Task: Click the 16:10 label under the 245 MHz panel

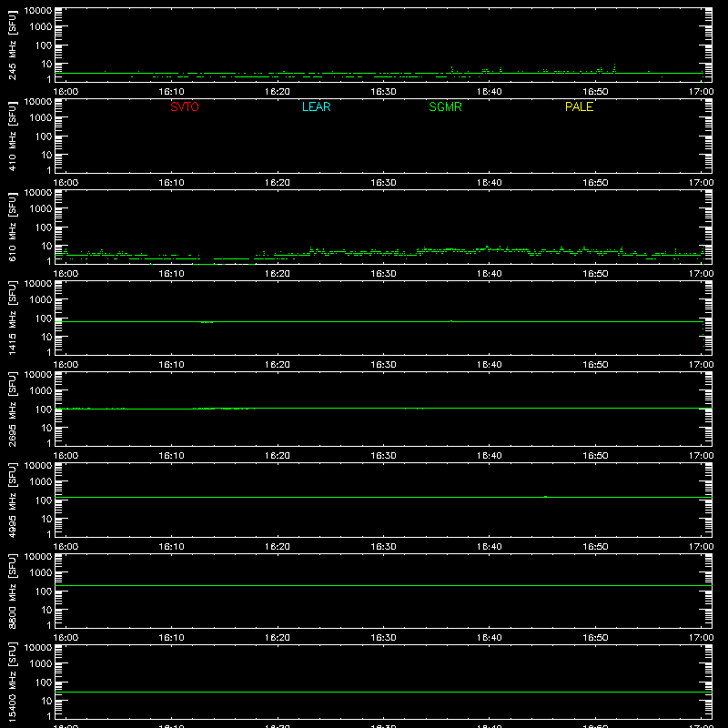Action: tap(171, 92)
